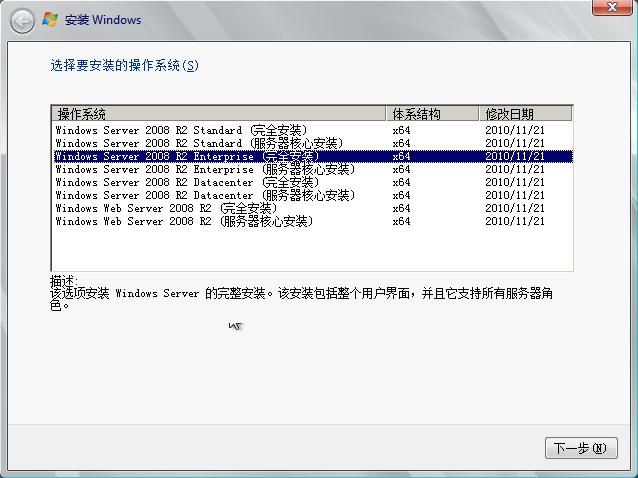Click x64 in the Datacenter full install row

[401, 182]
